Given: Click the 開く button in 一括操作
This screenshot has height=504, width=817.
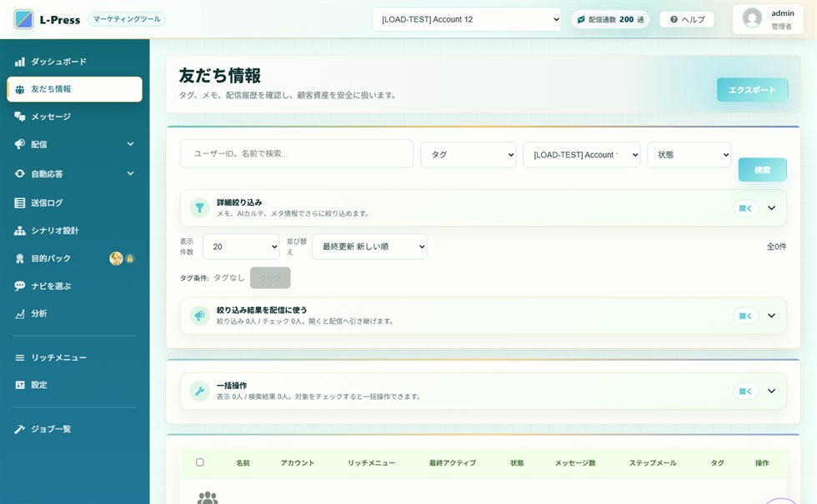Looking at the screenshot, I should click(745, 391).
